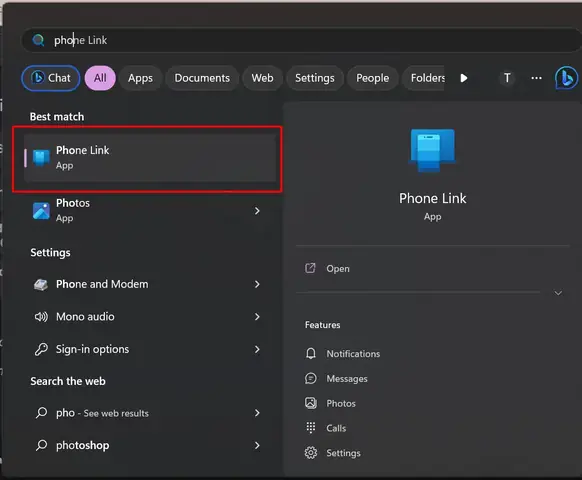Click the Sign-in options key icon

41,349
